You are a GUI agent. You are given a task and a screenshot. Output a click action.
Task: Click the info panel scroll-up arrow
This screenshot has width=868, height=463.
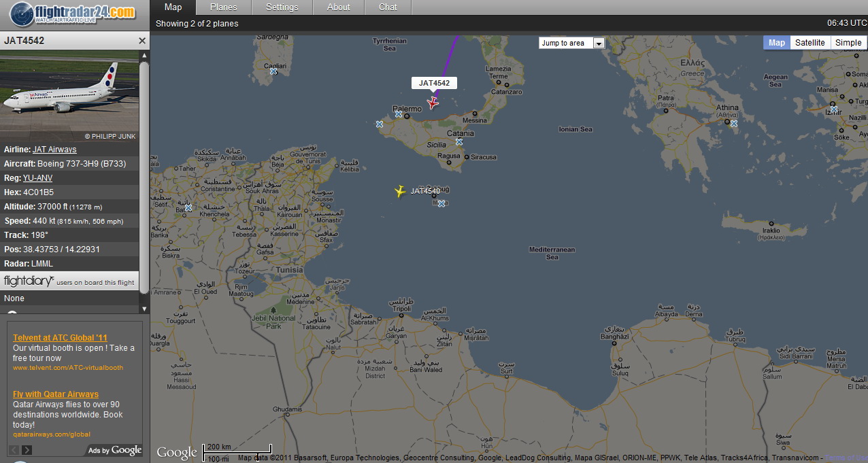144,54
